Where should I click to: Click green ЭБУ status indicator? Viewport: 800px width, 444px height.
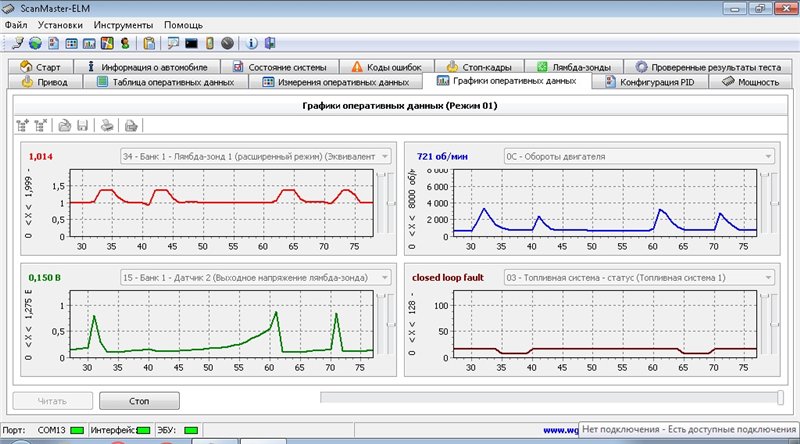[191, 430]
